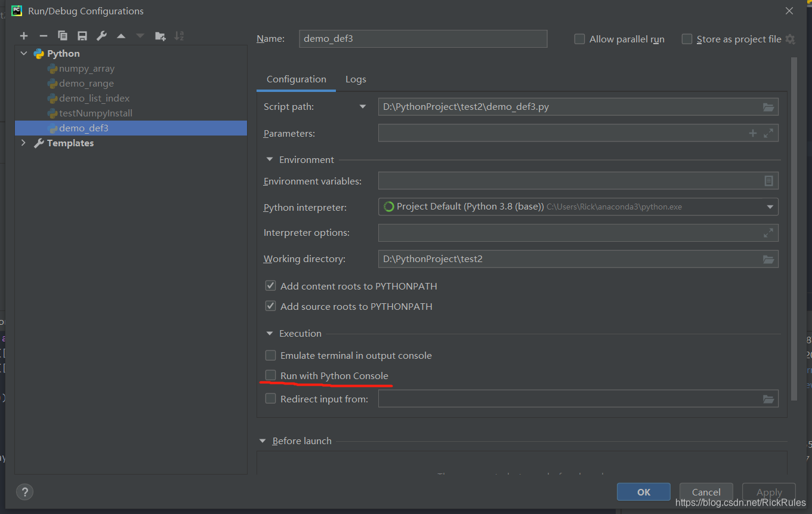Copy the selected configuration

click(63, 36)
